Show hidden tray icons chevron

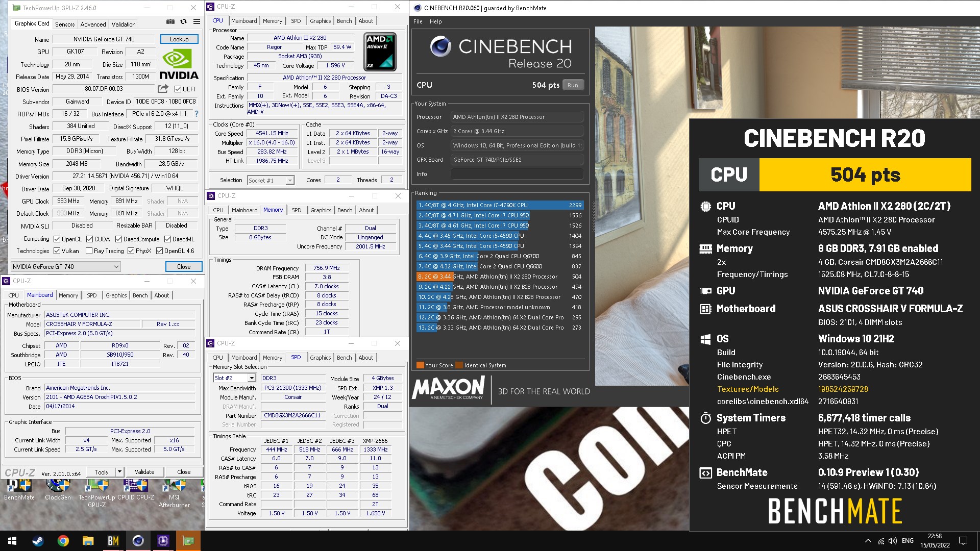[x=868, y=541]
